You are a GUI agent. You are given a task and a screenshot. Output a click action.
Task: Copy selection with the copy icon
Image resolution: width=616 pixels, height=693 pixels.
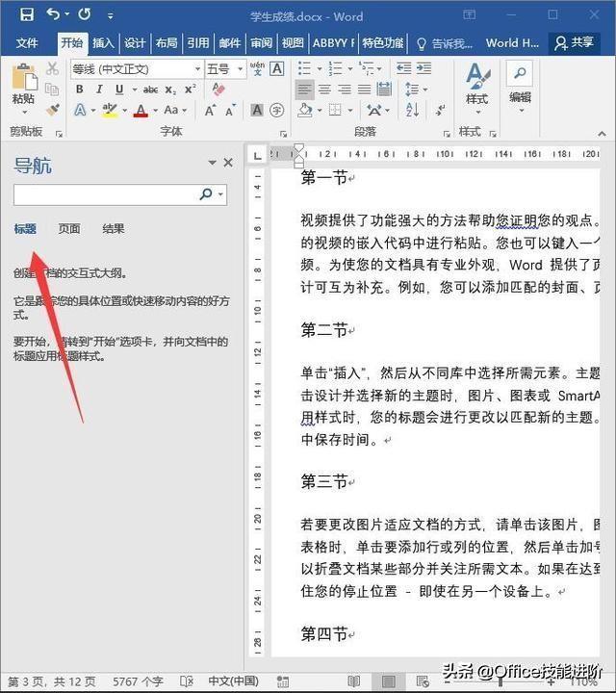tap(52, 89)
